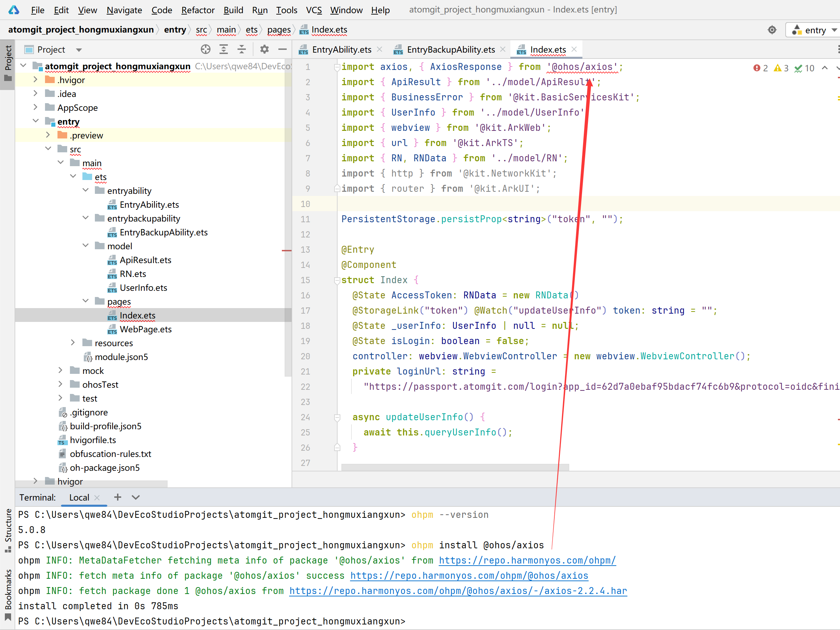Collapse all nodes in Project tree
The height and width of the screenshot is (630, 840).
coord(242,49)
